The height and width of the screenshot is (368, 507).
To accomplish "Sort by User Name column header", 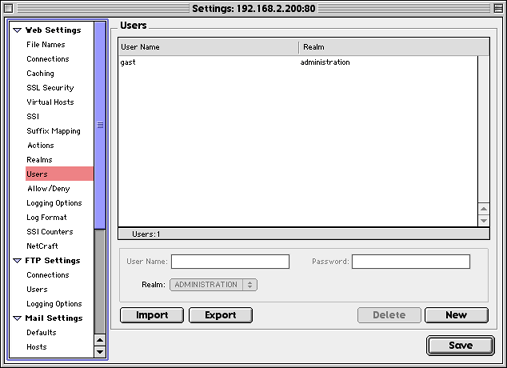I will point(208,47).
